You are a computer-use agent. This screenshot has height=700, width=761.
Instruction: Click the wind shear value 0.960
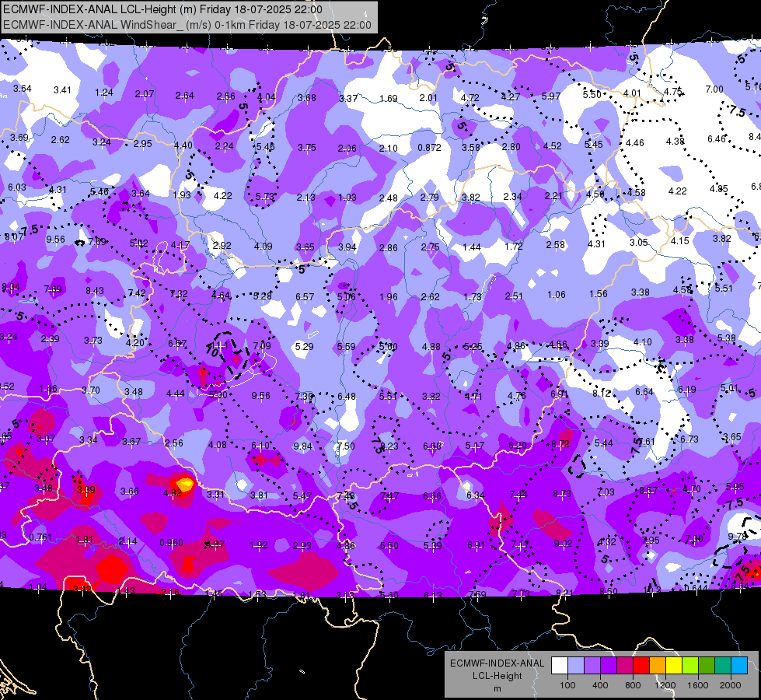tap(171, 542)
